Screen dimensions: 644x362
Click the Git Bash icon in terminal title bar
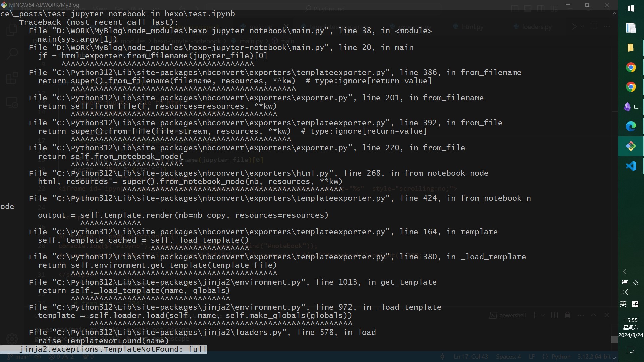[x=4, y=5]
